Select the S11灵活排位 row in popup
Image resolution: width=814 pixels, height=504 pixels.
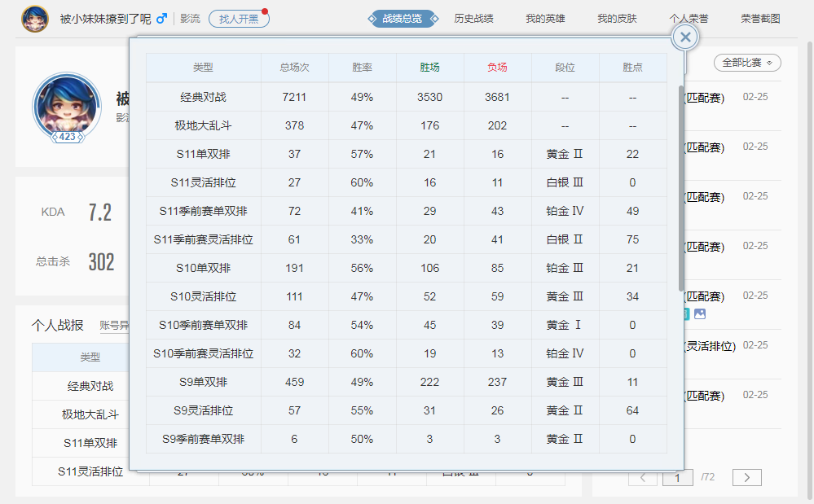407,182
